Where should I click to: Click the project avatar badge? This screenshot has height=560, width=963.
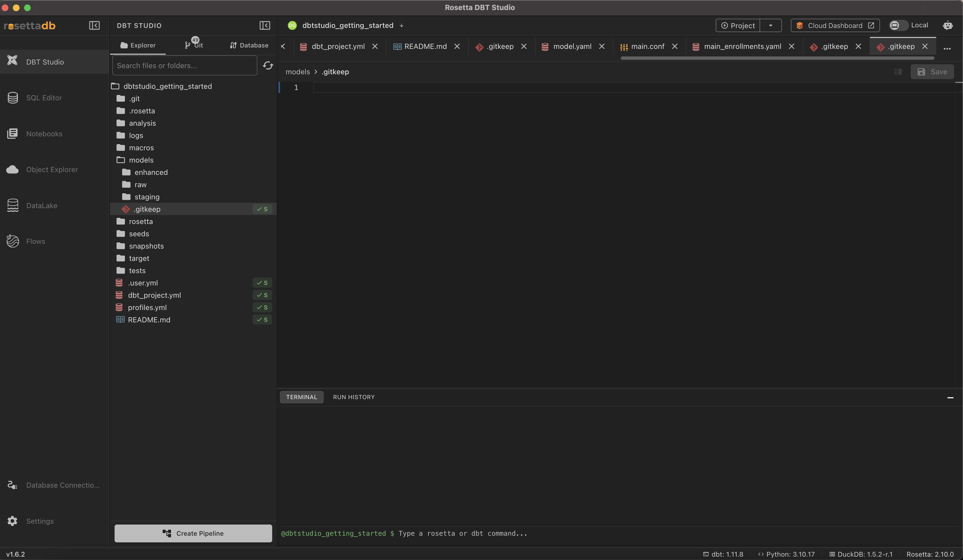292,26
